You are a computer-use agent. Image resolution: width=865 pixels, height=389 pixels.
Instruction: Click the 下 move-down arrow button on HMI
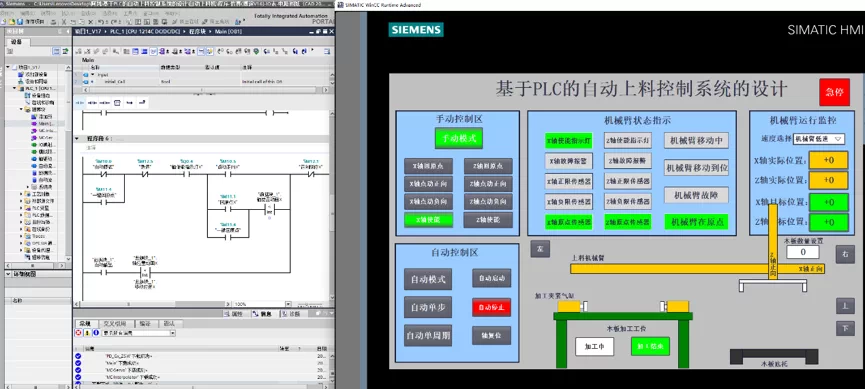tap(845, 328)
